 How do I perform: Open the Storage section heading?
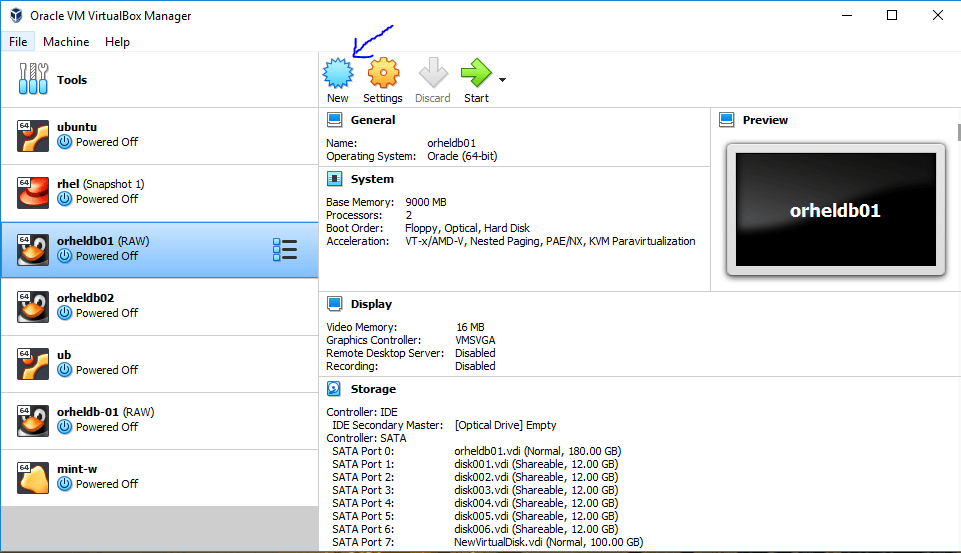373,389
